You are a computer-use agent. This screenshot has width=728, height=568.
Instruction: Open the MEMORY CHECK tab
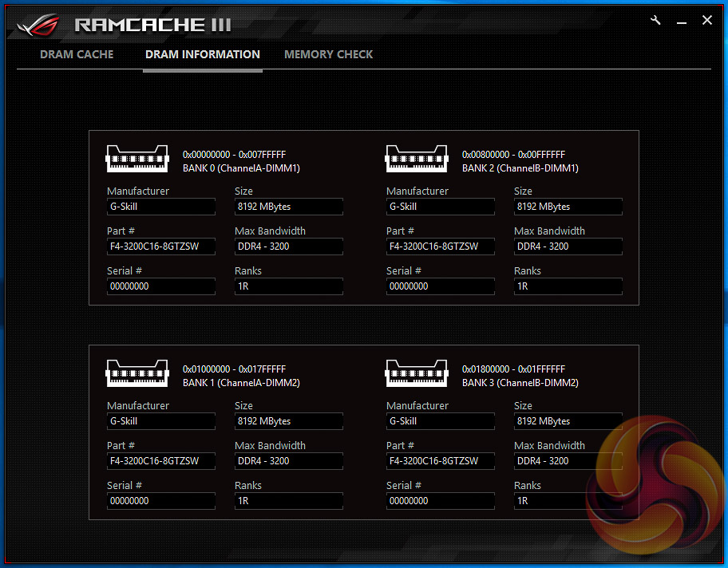coord(328,55)
